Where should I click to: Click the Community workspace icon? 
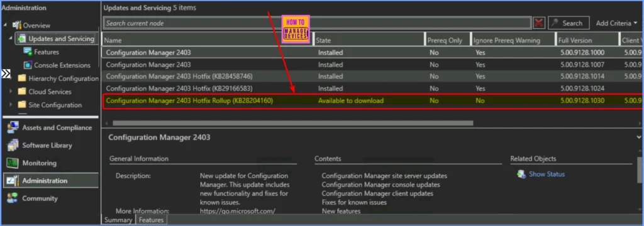pos(13,198)
